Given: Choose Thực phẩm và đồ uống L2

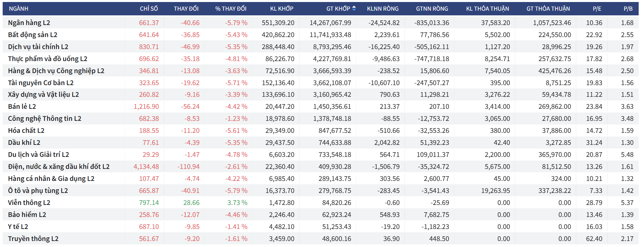Looking at the screenshot, I should (x=48, y=59).
